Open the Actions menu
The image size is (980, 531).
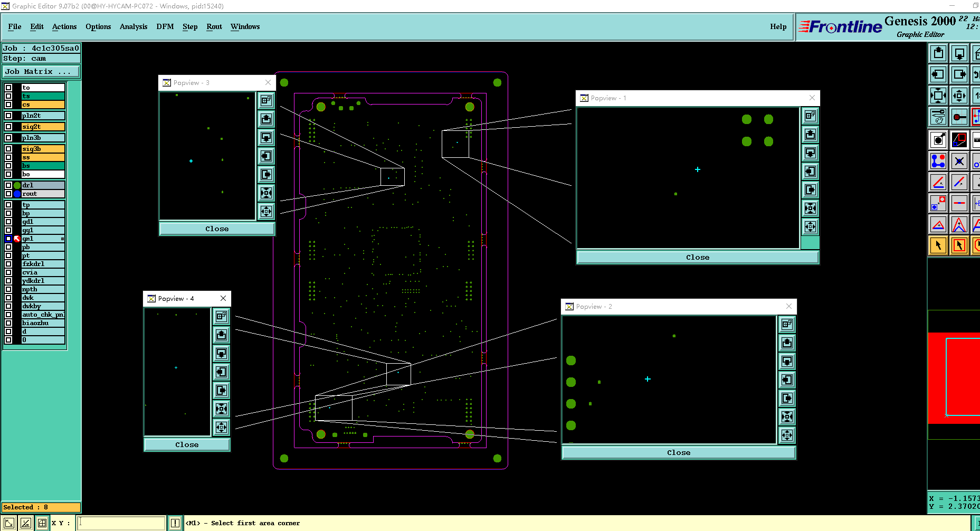64,26
